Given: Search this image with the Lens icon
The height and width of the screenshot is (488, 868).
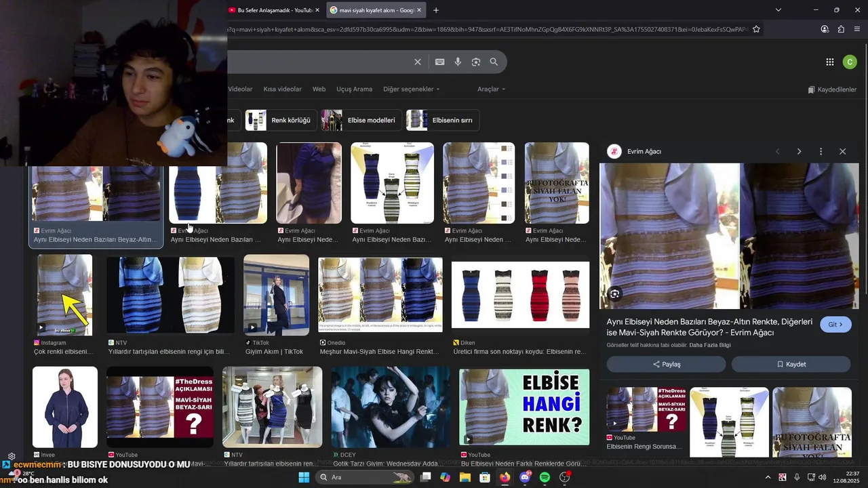Looking at the screenshot, I should (614, 293).
